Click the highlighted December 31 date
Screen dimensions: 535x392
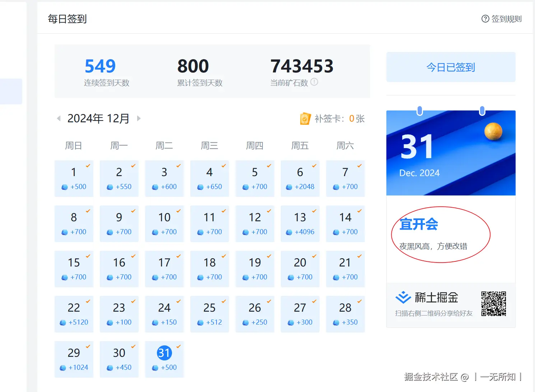coord(164,353)
